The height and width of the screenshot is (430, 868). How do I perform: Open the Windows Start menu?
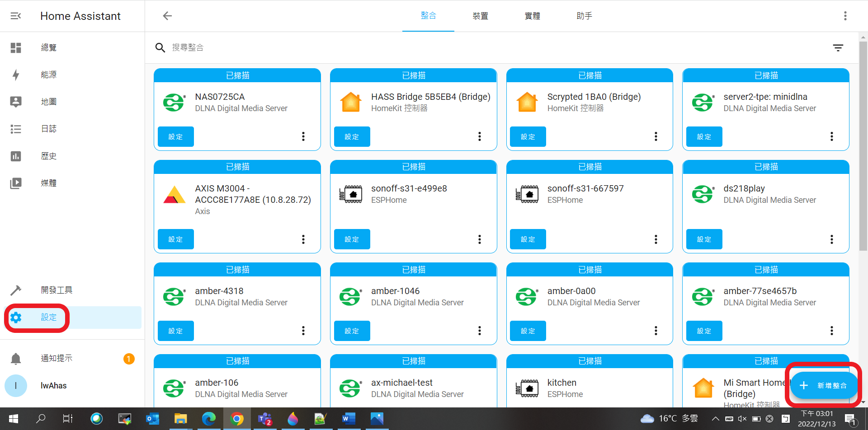point(14,419)
